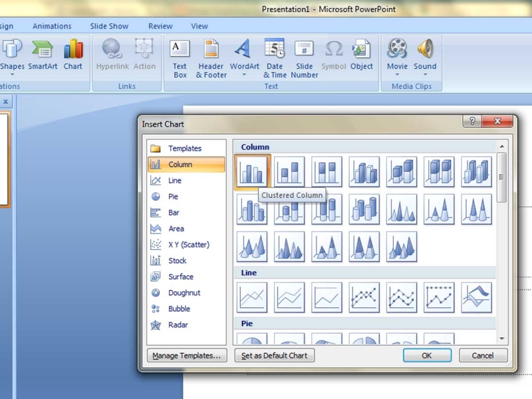532x399 pixels.
Task: Select the X Y (Scatter) chart category
Action: point(188,245)
